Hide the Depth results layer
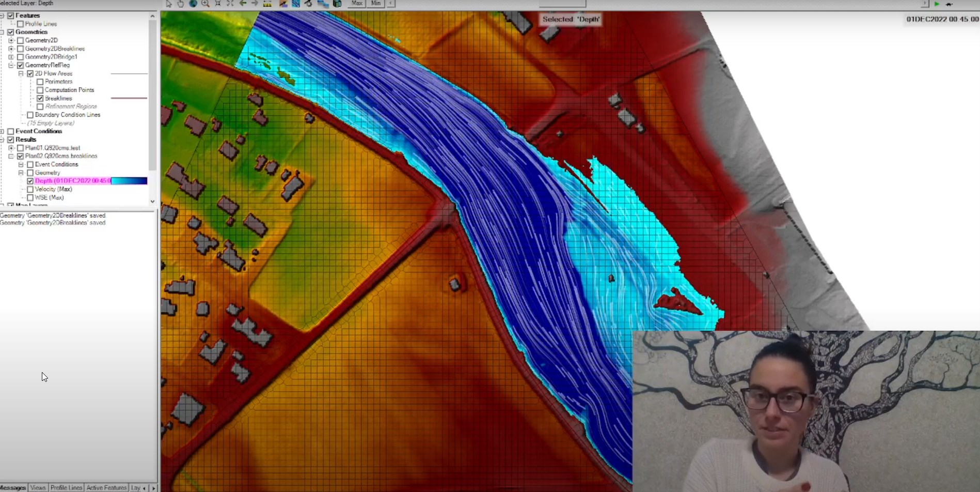The image size is (980, 492). pyautogui.click(x=30, y=181)
